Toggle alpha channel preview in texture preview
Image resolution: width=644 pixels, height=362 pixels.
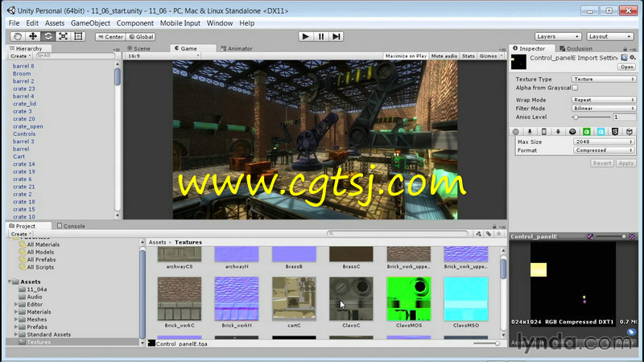[590, 237]
